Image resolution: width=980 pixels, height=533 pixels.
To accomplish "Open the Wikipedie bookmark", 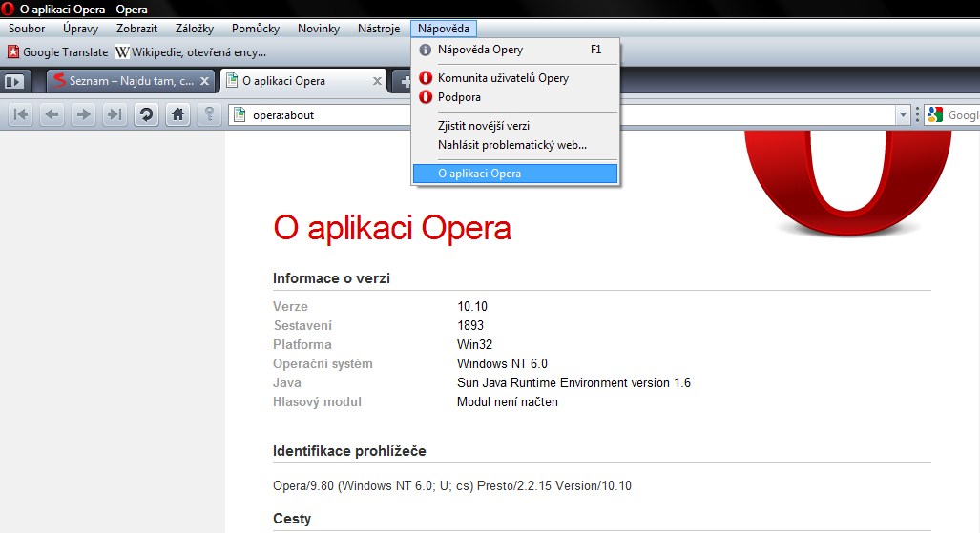I will [x=191, y=52].
